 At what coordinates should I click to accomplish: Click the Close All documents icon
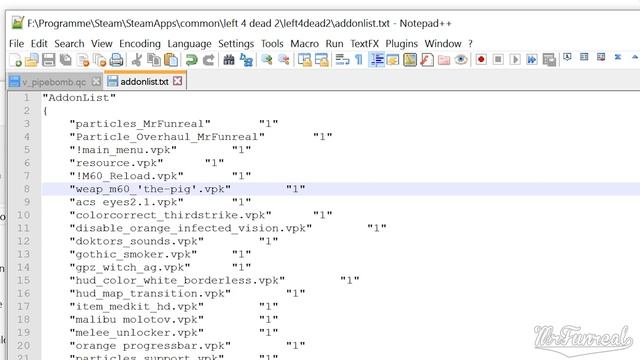[100, 60]
